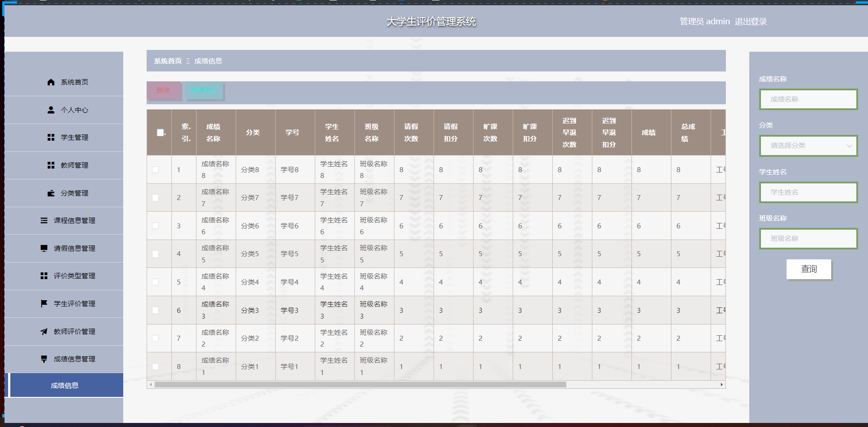Click the 学生管理 grid icon
The width and height of the screenshot is (868, 427).
coord(51,138)
